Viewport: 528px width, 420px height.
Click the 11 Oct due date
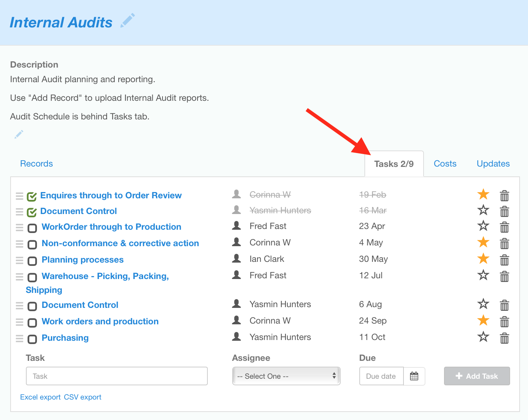click(x=372, y=337)
